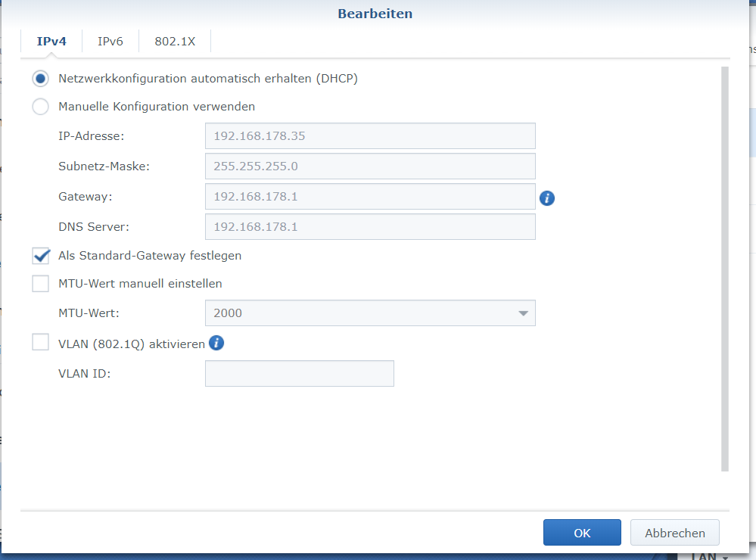Select DHCP automatic network configuration

pos(41,79)
